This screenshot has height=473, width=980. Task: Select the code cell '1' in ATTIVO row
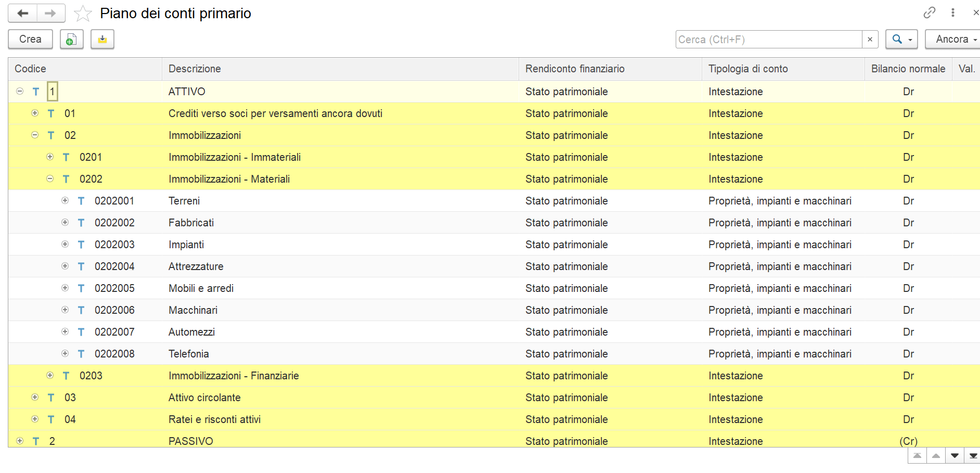coord(52,92)
